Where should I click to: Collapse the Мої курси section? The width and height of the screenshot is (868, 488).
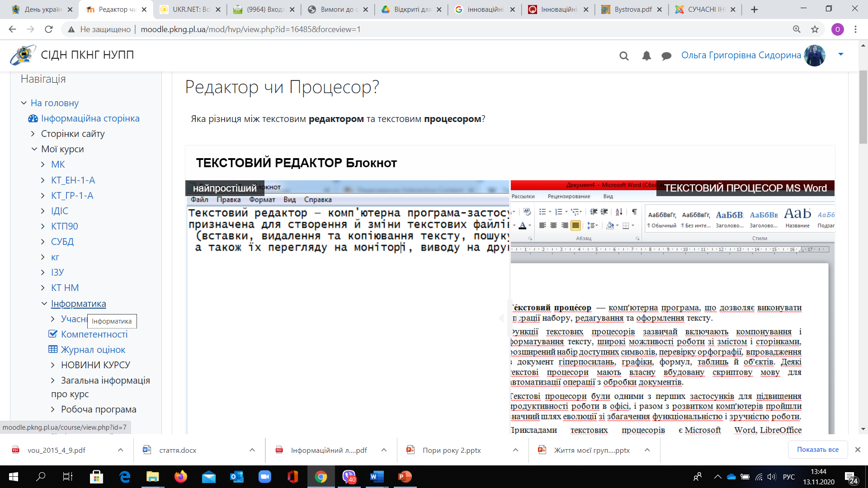click(x=34, y=149)
